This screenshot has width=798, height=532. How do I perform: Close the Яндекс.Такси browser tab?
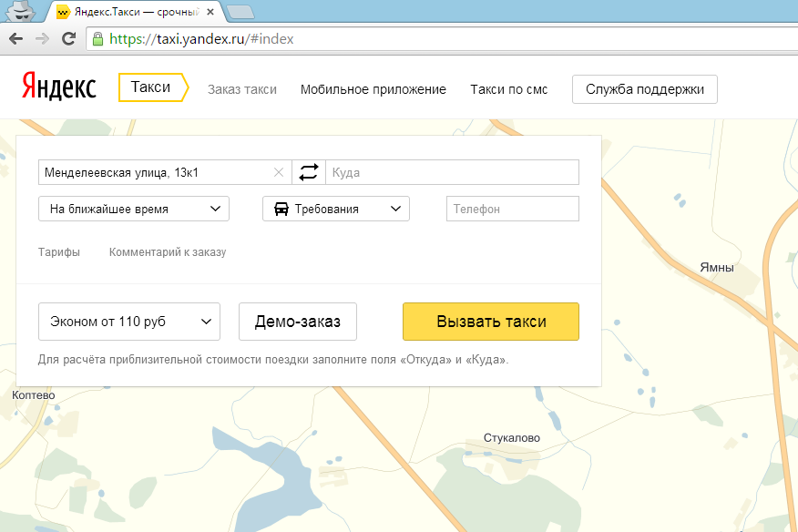coord(210,12)
